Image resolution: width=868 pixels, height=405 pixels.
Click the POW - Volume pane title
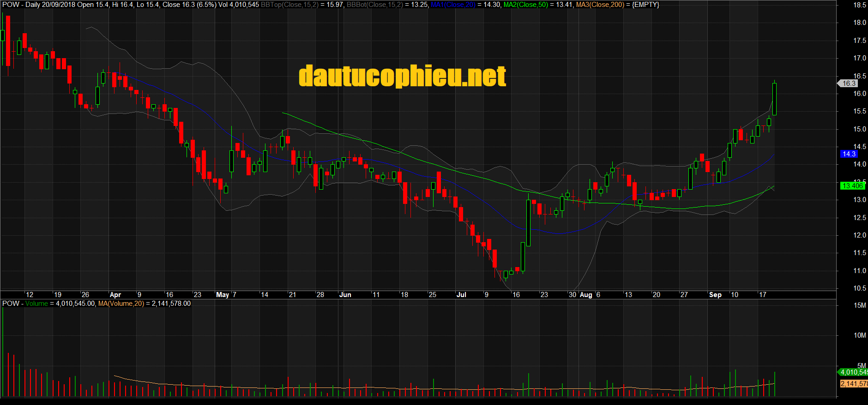click(x=25, y=304)
